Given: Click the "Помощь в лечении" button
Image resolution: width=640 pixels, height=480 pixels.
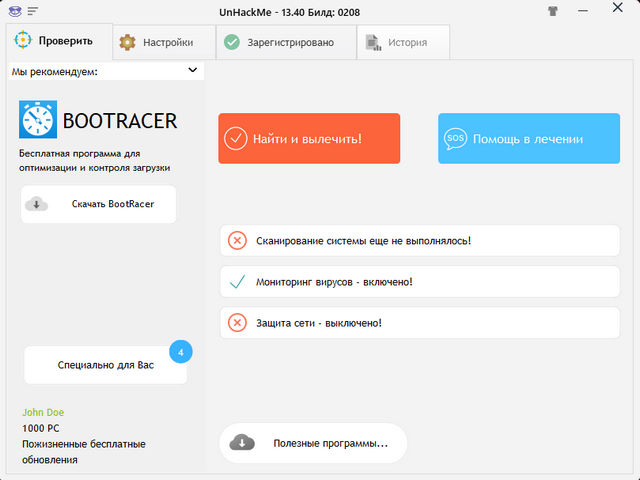Looking at the screenshot, I should coord(528,138).
